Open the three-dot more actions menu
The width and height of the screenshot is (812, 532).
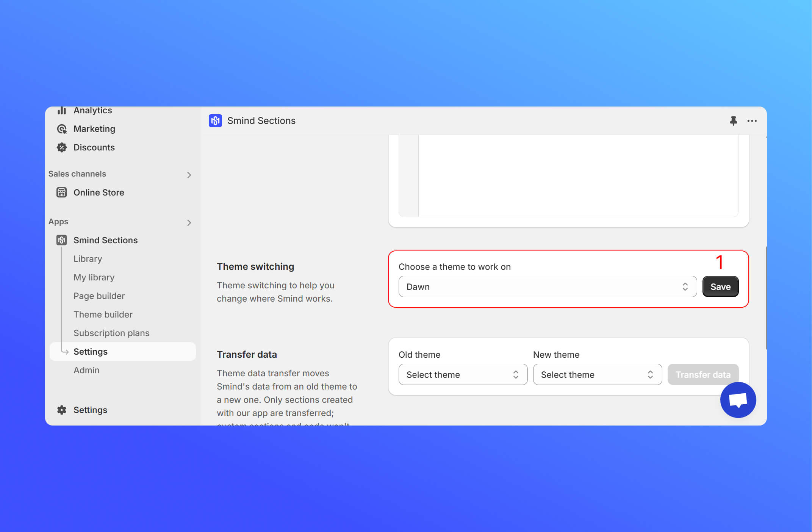click(x=752, y=121)
